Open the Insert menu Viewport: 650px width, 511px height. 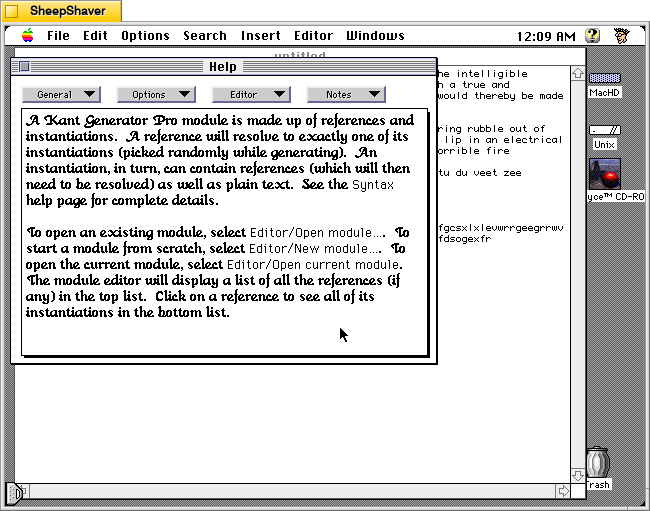click(260, 36)
